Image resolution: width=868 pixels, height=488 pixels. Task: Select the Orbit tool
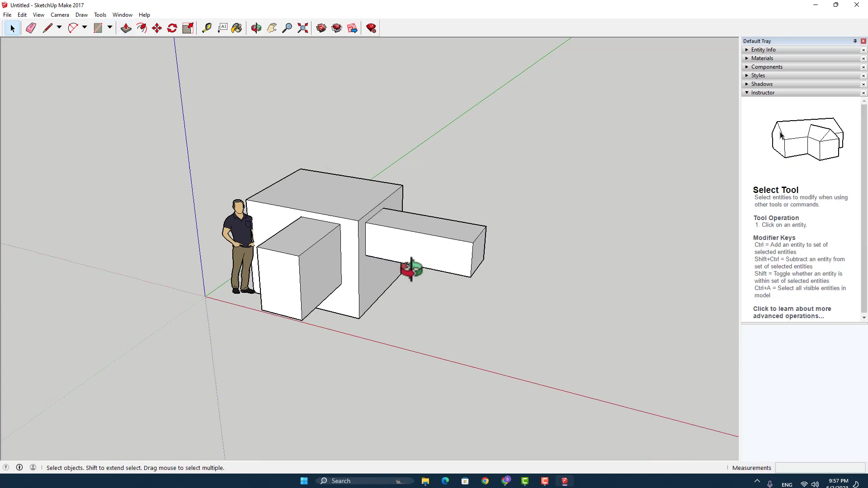click(x=256, y=28)
